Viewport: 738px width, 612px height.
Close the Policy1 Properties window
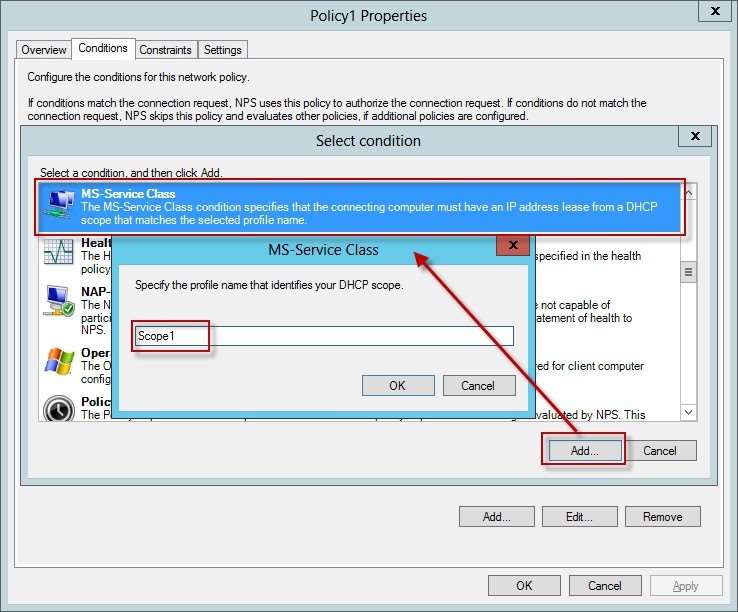(x=715, y=11)
